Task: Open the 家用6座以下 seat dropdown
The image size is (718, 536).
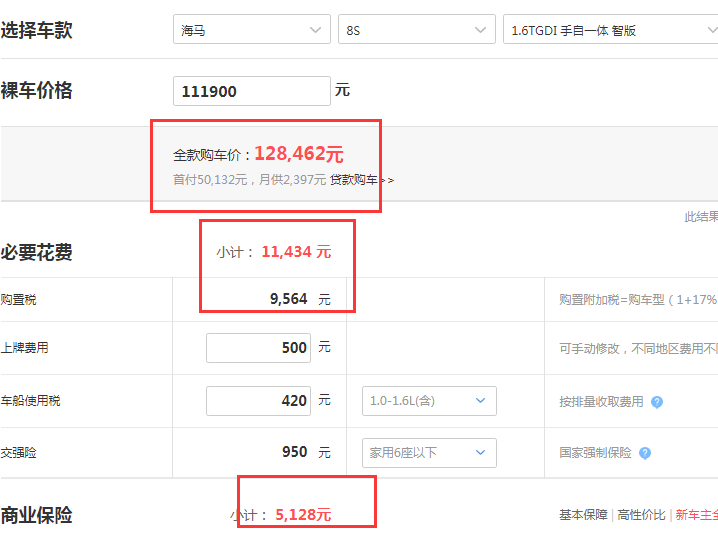Action: [429, 453]
